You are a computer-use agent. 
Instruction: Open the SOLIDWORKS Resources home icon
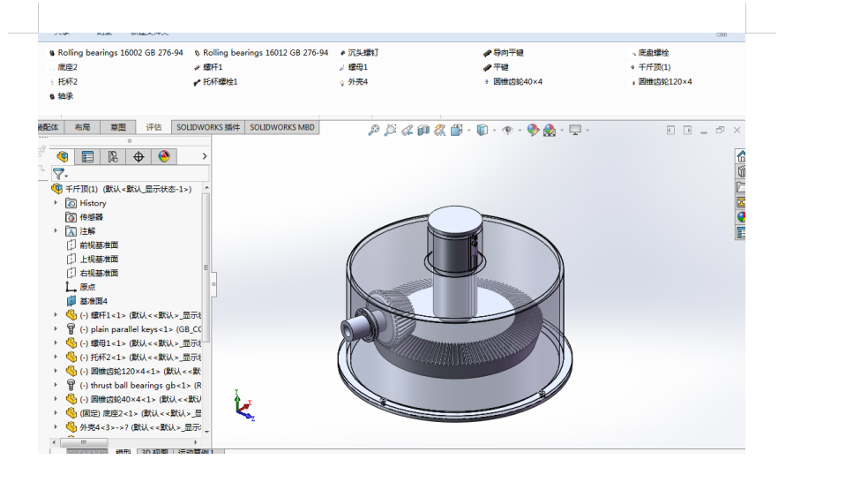click(741, 156)
